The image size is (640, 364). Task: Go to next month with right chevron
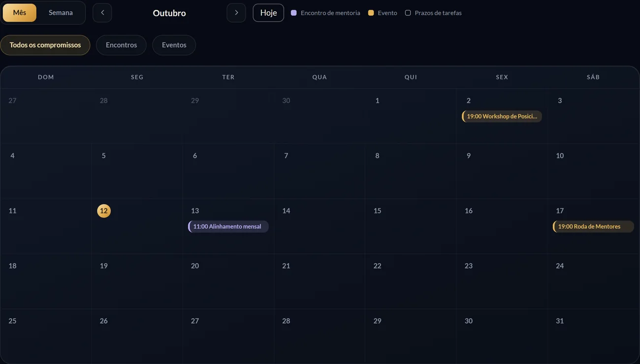236,13
